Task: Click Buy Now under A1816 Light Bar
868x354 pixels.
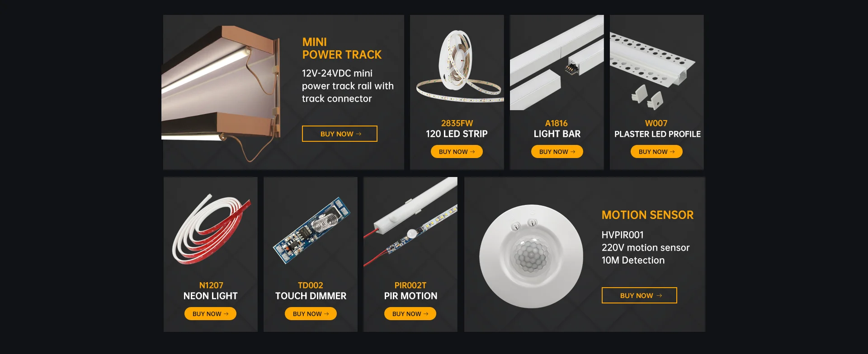Action: click(x=557, y=152)
